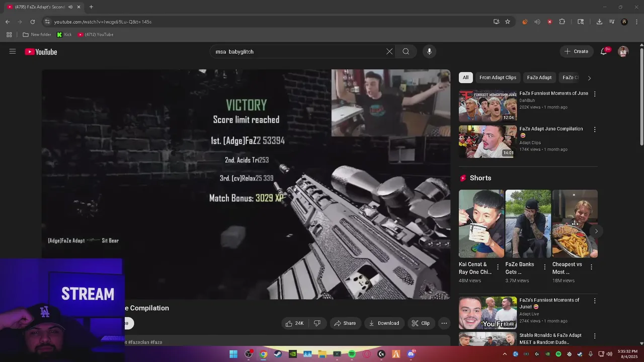The image size is (644, 362).
Task: Open the Windows Start menu
Action: tap(233, 354)
